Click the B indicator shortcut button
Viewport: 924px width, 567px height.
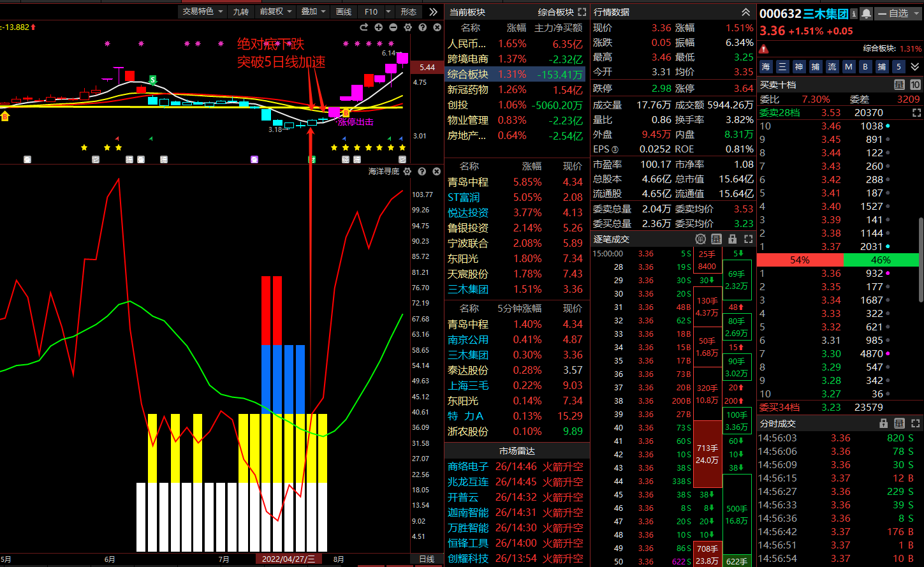click(x=865, y=66)
